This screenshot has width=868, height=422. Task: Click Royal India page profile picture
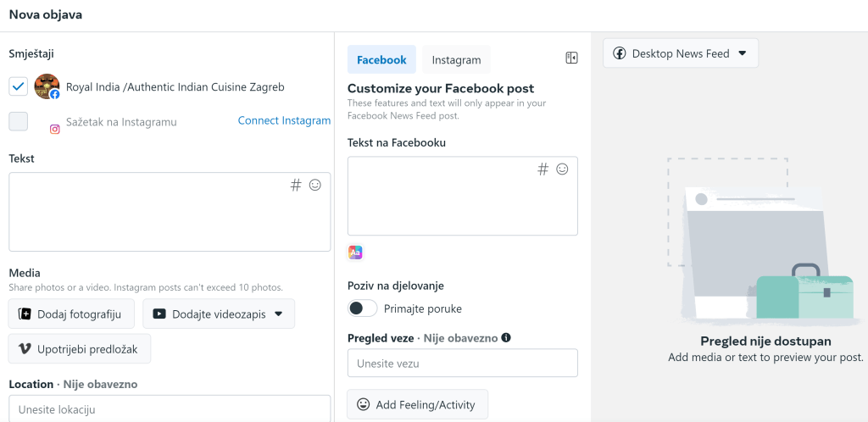pos(47,86)
